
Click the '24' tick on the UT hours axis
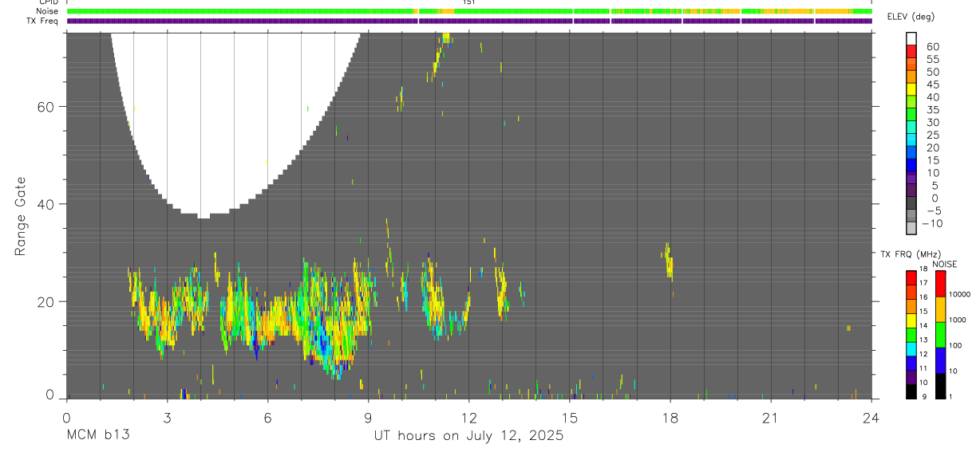pos(871,418)
